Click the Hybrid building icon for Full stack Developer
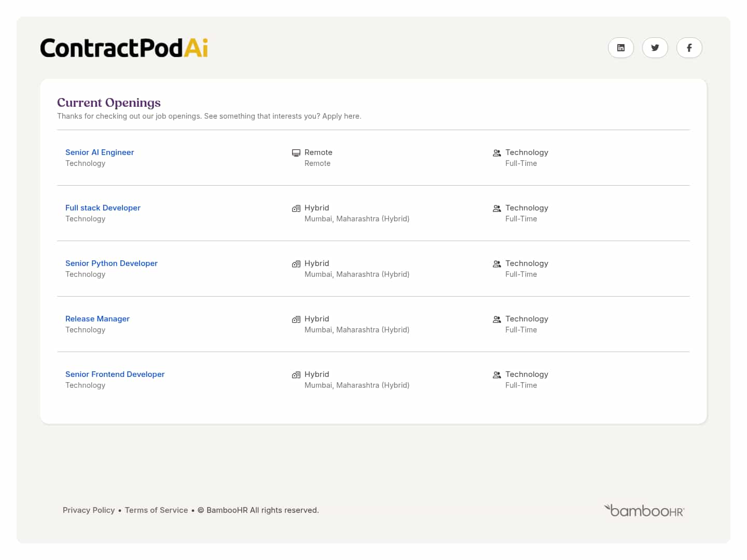The image size is (747, 560). pos(296,208)
